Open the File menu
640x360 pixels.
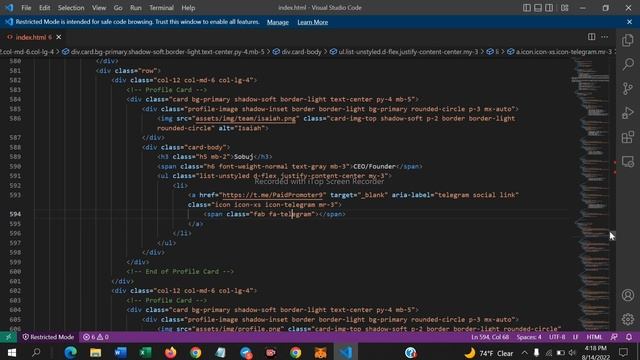coord(26,8)
